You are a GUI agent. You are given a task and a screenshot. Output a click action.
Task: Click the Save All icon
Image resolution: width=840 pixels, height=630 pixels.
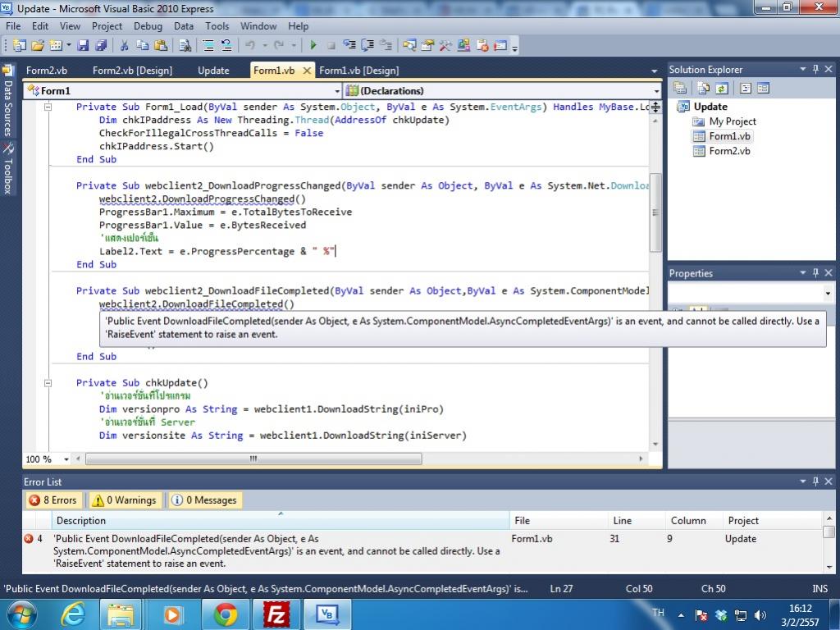coord(101,46)
